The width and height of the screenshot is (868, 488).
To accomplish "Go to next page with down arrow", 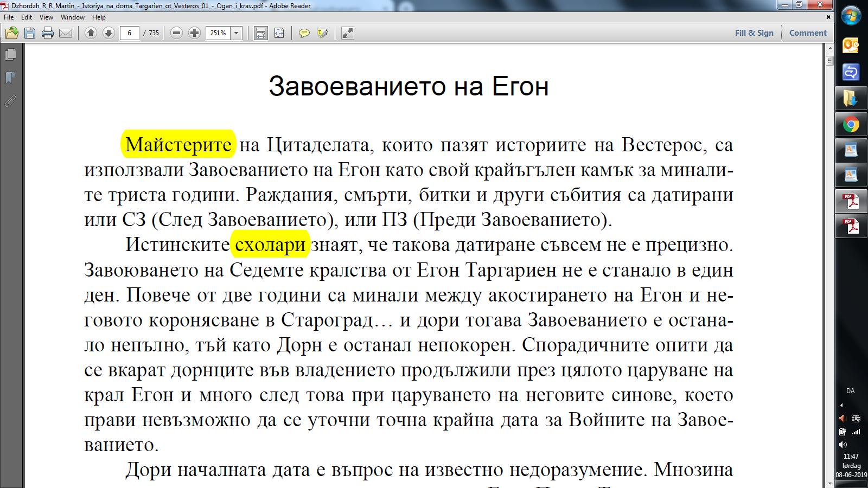I will (x=108, y=33).
